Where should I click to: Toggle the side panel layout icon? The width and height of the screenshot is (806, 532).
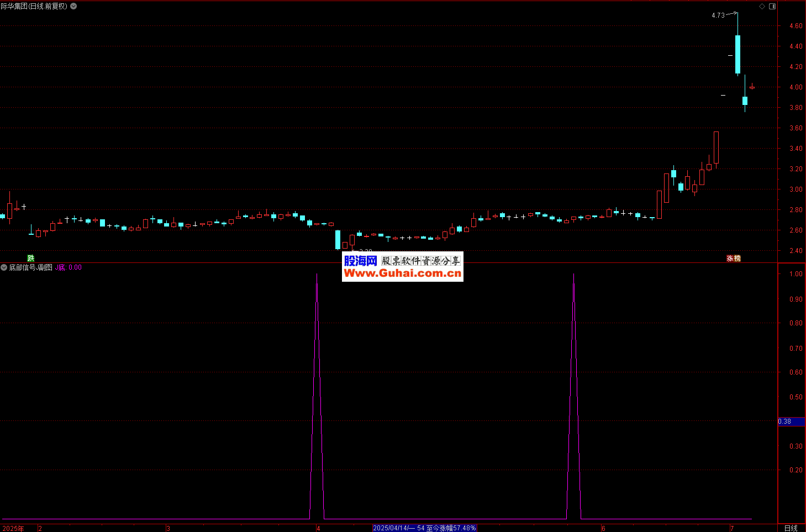(x=772, y=6)
